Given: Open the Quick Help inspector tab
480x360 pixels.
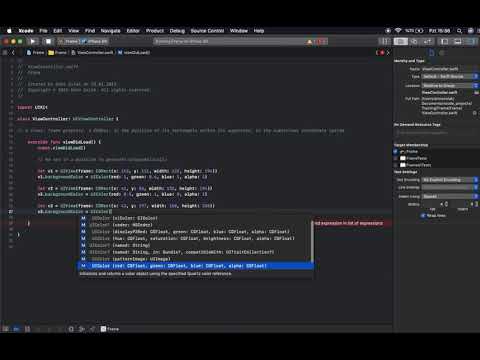Looking at the screenshot, I should click(442, 53).
